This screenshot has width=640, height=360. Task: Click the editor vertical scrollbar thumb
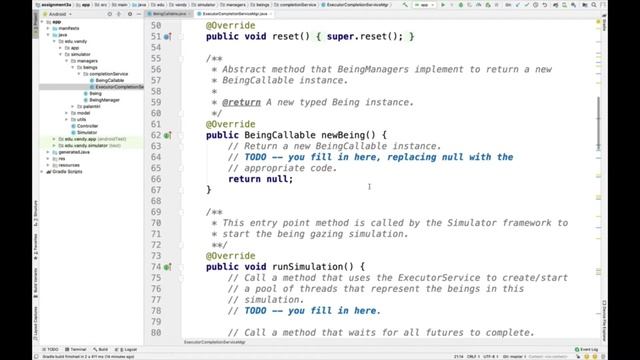pos(599,124)
